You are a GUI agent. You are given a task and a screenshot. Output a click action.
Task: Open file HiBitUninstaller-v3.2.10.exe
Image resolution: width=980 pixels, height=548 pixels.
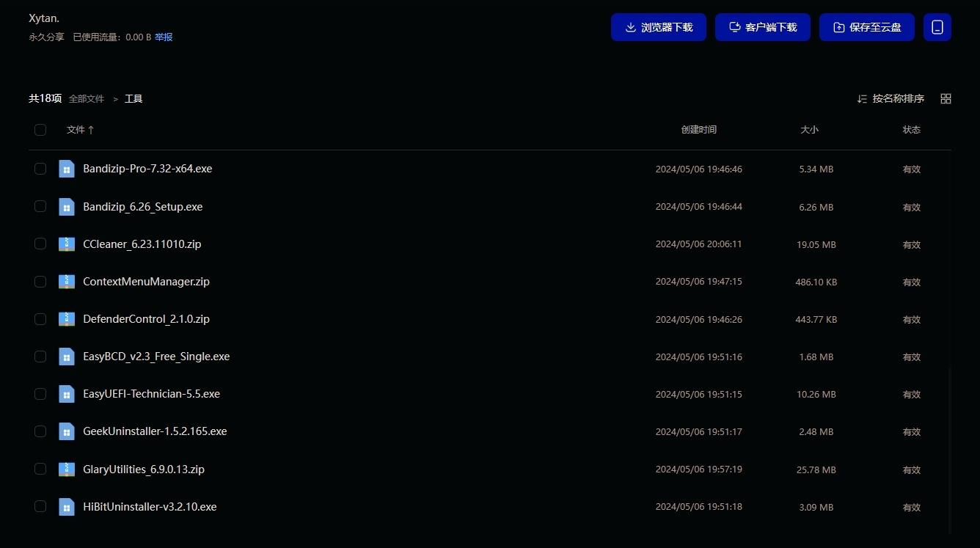150,507
